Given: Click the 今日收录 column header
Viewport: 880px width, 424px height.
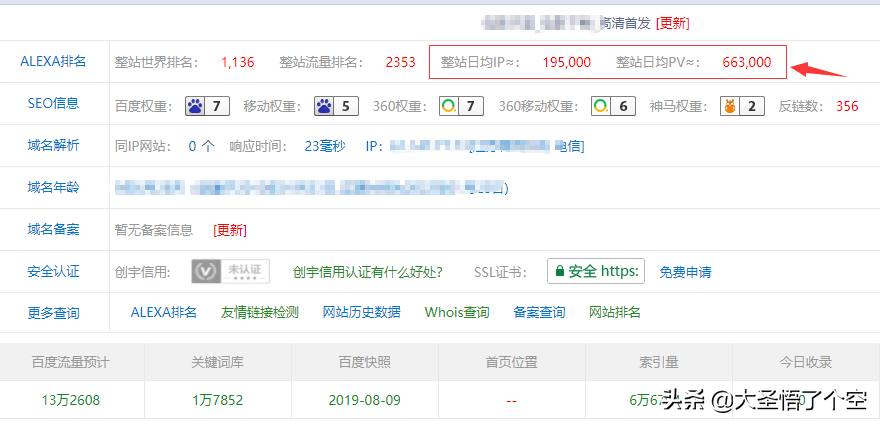Looking at the screenshot, I should tap(806, 362).
